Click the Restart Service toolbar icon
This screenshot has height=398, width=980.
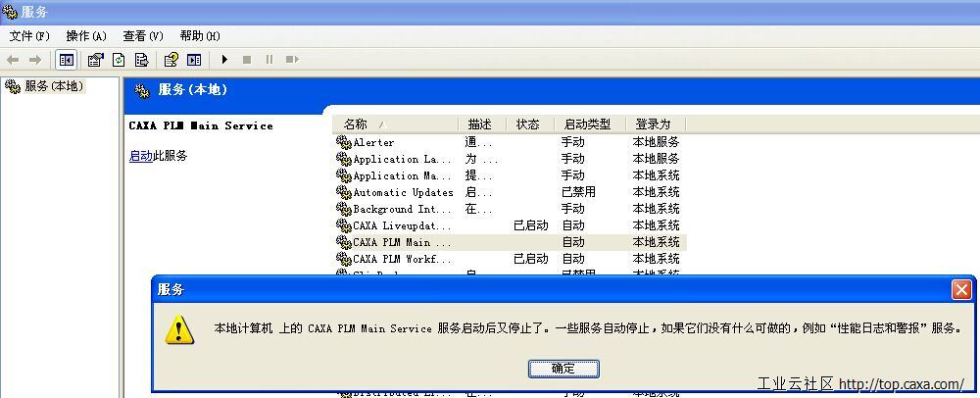coord(291,60)
